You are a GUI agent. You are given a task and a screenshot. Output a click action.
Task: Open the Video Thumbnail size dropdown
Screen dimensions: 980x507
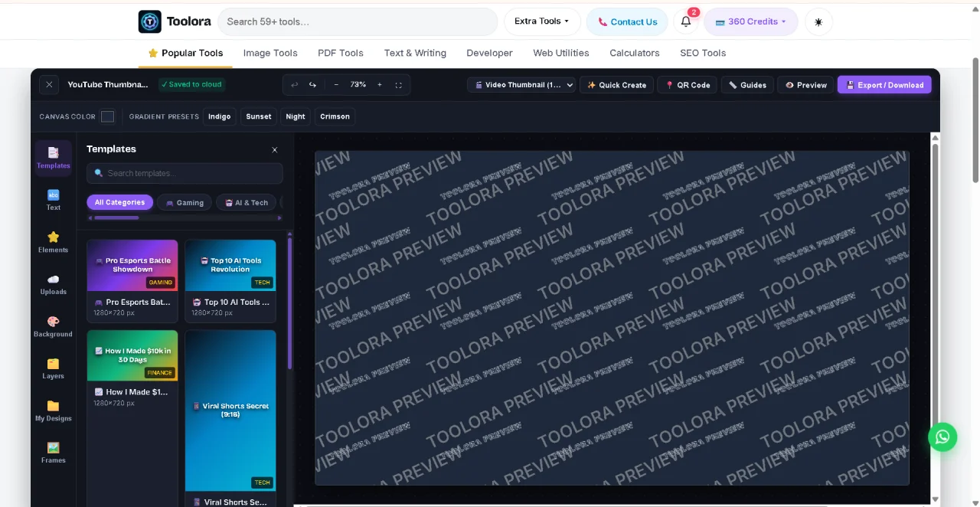[521, 85]
